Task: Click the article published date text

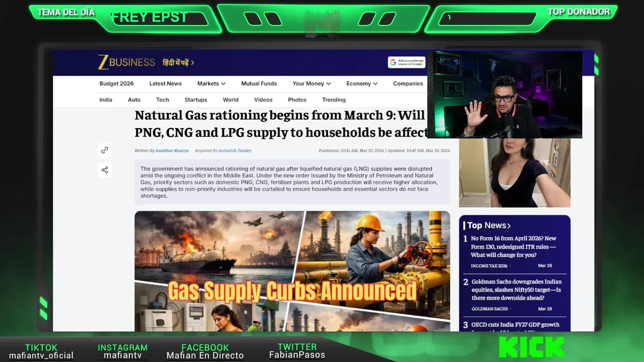Action: click(350, 150)
